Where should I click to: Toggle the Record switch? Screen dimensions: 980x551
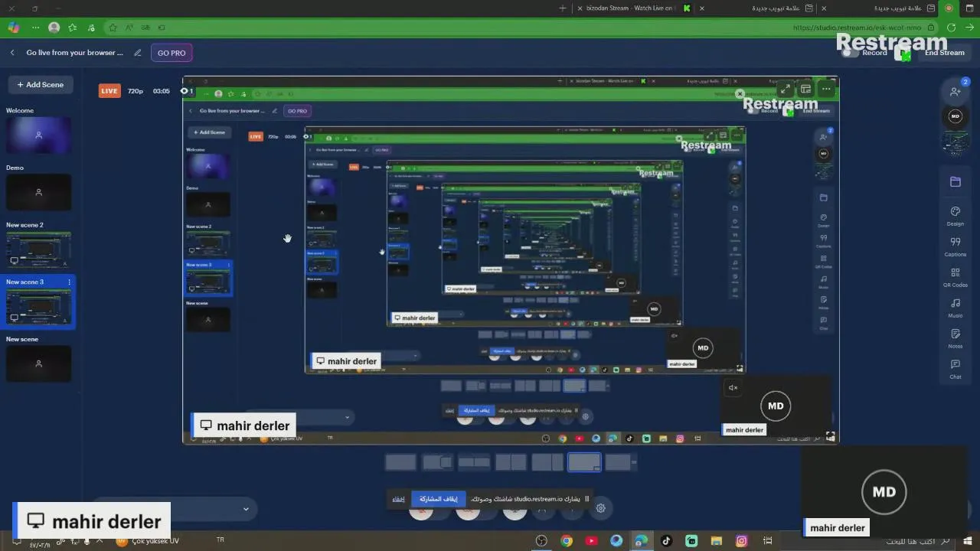coord(850,53)
